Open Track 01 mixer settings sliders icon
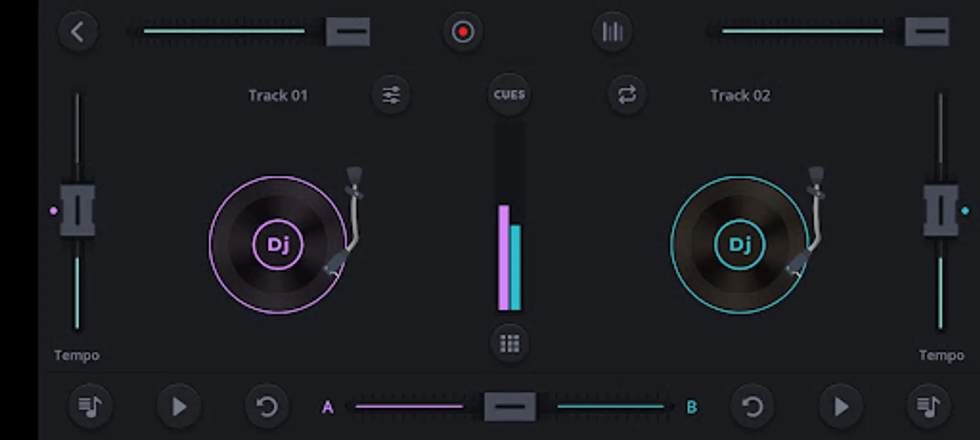Screen dimensions: 980x440 [391, 95]
